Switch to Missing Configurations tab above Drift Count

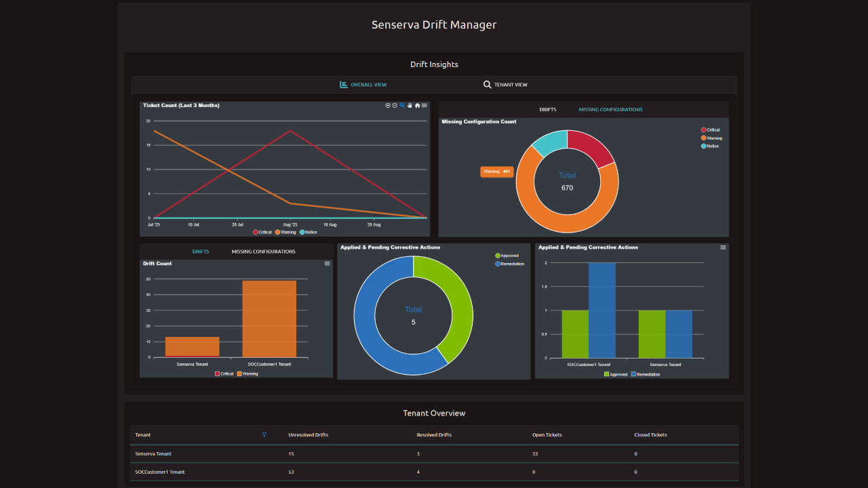pyautogui.click(x=263, y=251)
